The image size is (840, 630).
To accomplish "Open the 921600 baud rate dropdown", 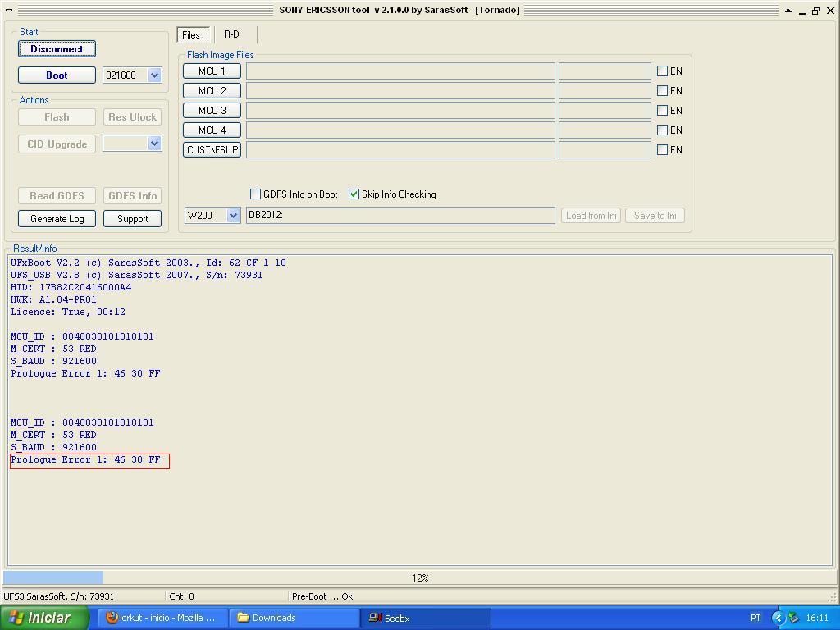I will click(x=155, y=75).
